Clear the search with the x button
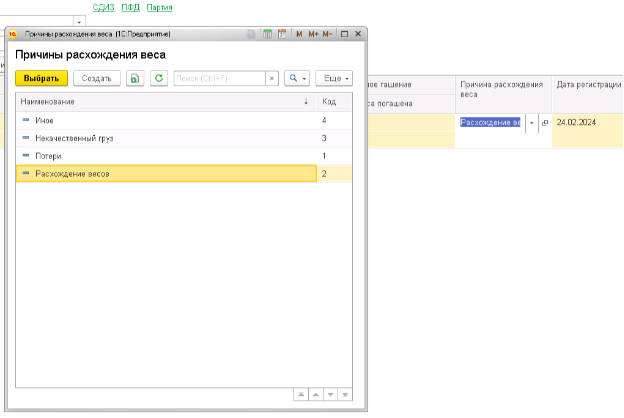The width and height of the screenshot is (624, 418). [272, 78]
